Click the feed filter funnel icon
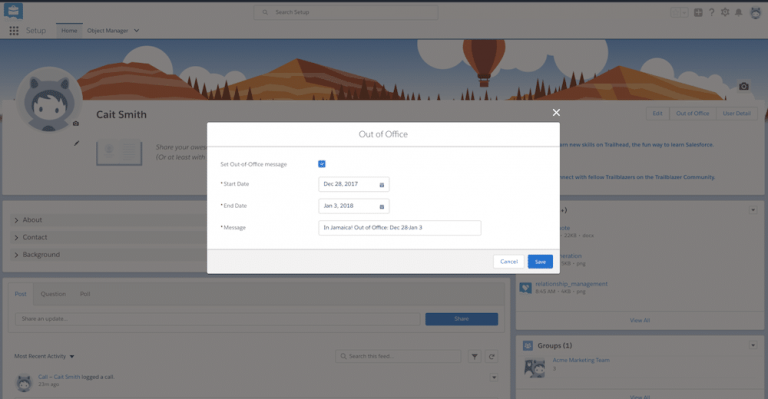The width and height of the screenshot is (768, 399). [475, 356]
